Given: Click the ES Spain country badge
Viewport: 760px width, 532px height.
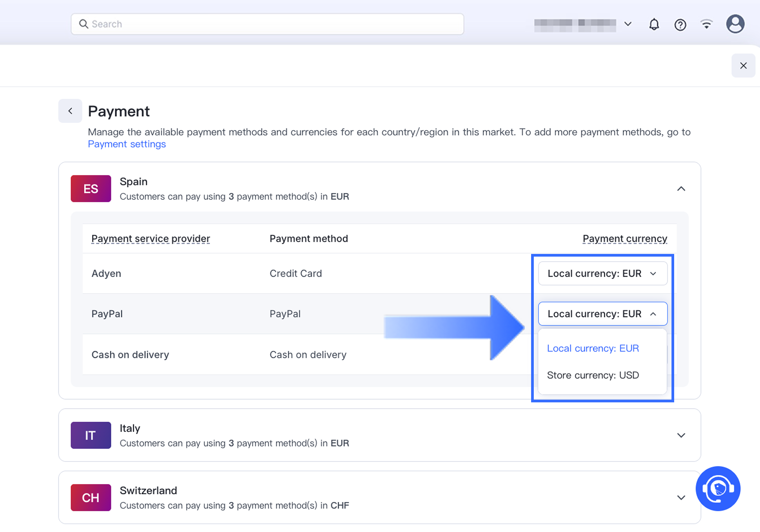Looking at the screenshot, I should click(x=91, y=189).
